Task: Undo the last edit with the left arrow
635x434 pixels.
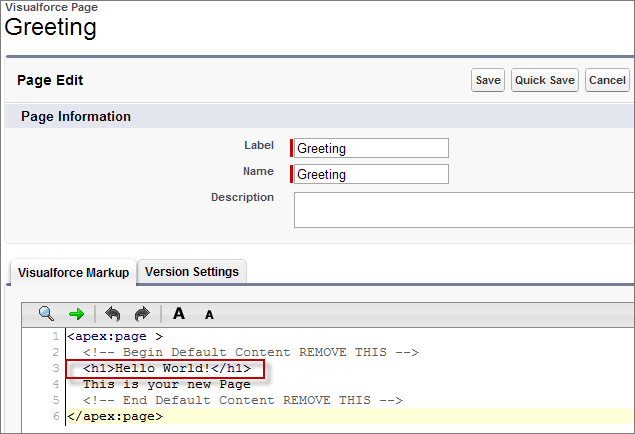Action: (x=113, y=314)
